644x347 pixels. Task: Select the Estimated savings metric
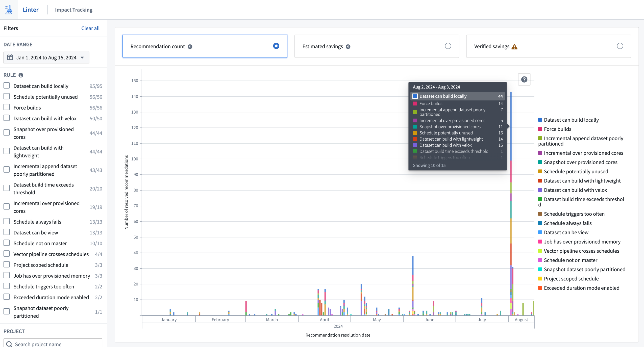[x=447, y=46]
